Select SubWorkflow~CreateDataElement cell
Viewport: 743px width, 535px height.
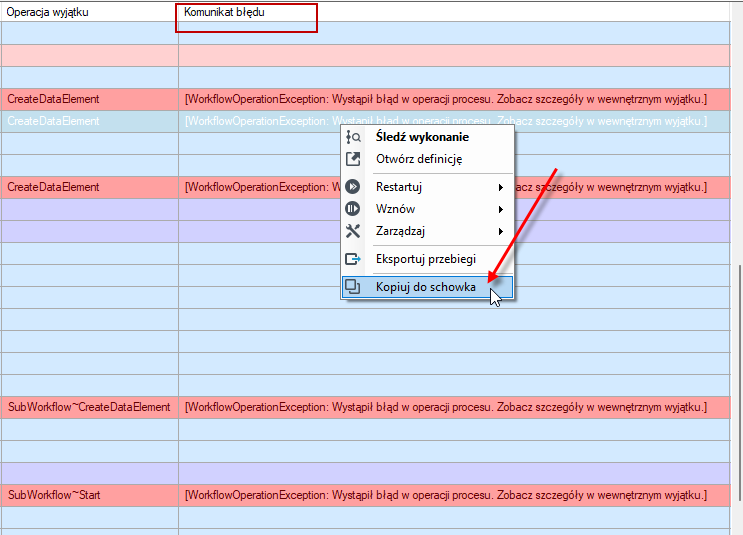point(90,407)
